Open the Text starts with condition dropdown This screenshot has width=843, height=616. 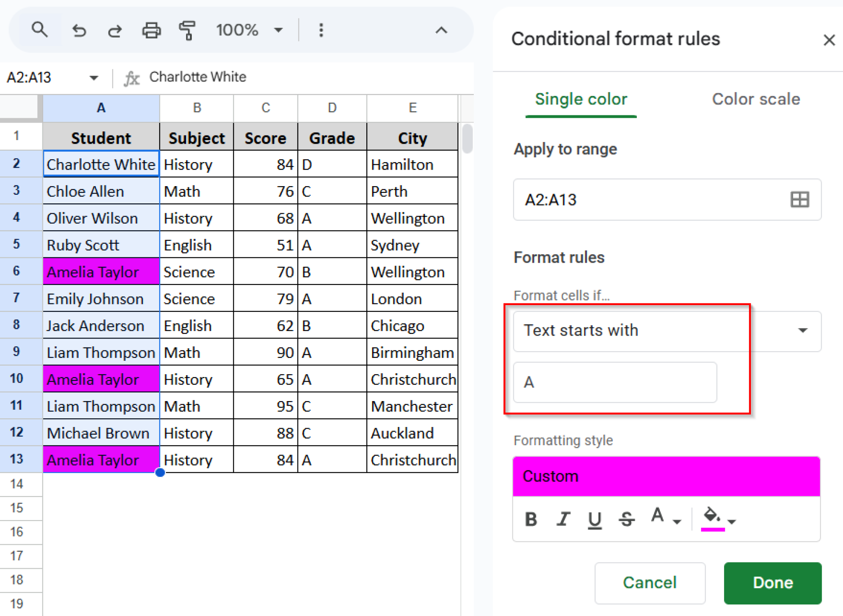coord(801,331)
